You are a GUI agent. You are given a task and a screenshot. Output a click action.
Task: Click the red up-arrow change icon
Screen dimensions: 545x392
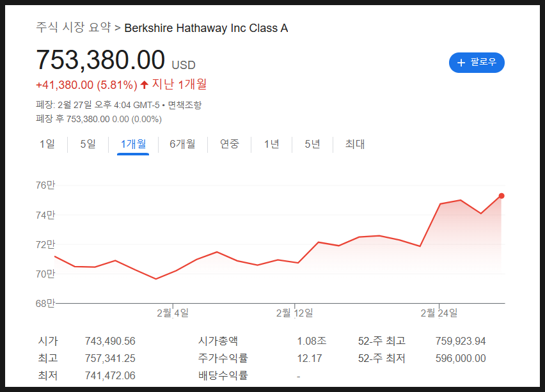144,84
